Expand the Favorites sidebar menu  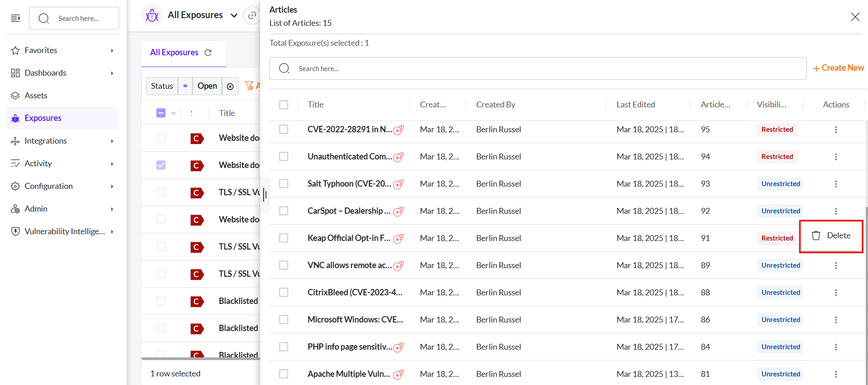point(62,50)
